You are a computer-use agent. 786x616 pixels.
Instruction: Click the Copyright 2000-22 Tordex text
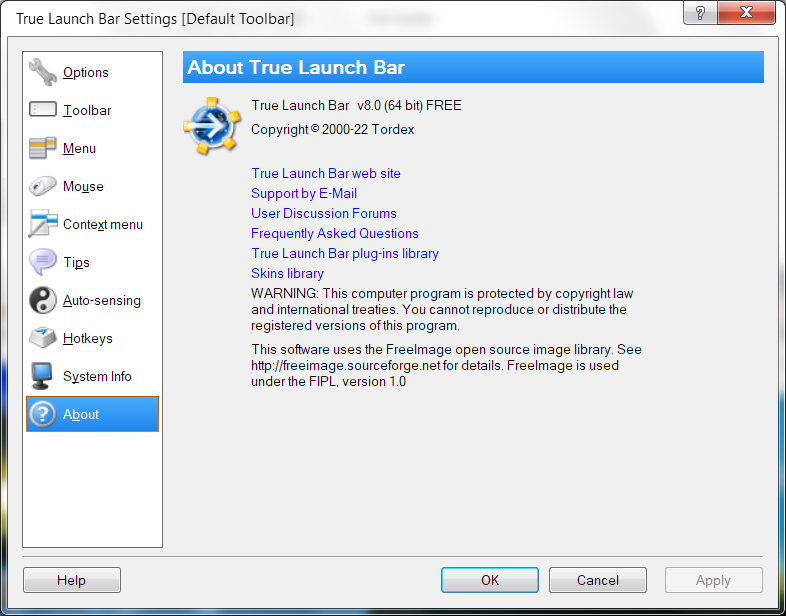(x=333, y=129)
